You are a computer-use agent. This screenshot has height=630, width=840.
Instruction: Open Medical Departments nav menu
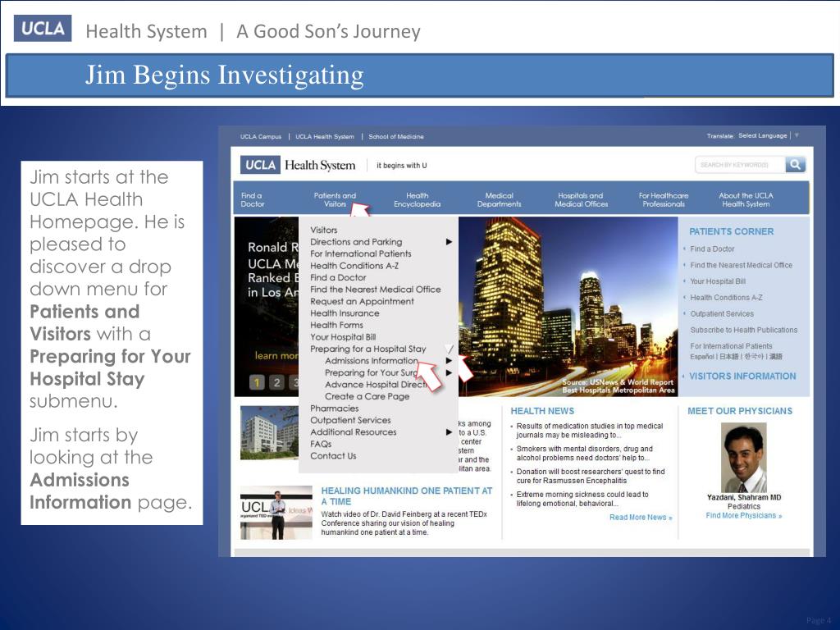500,200
